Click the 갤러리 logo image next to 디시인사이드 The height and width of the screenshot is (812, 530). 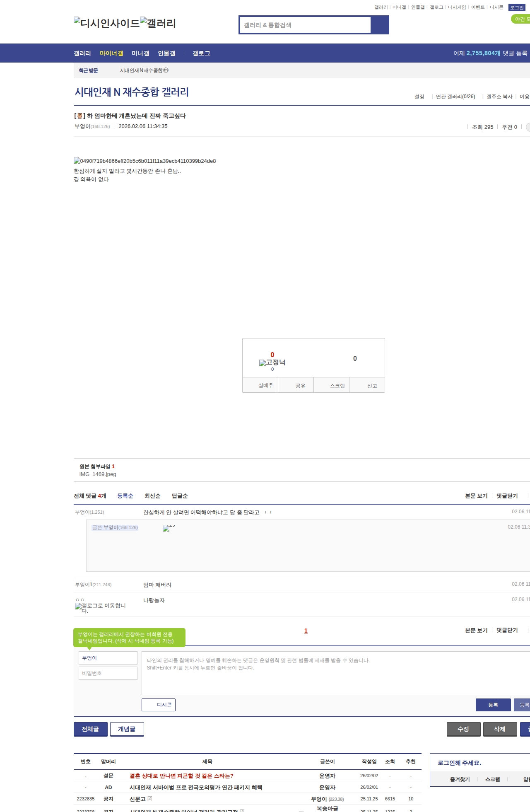pos(158,23)
